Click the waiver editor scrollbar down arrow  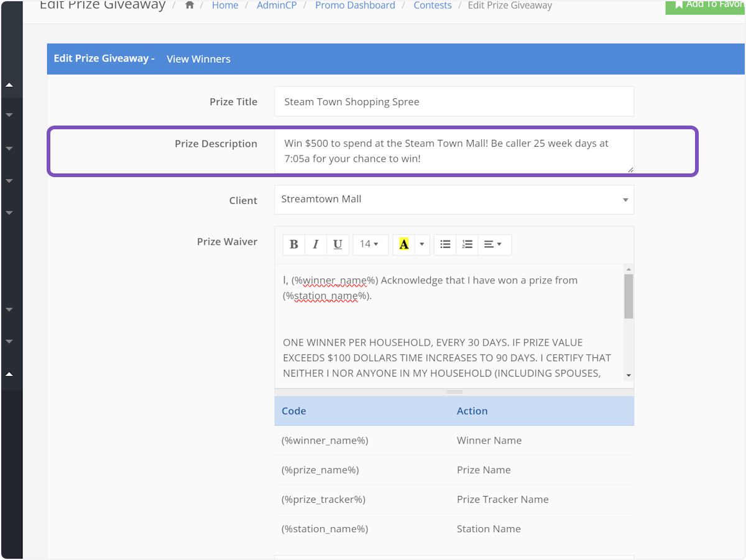click(629, 375)
